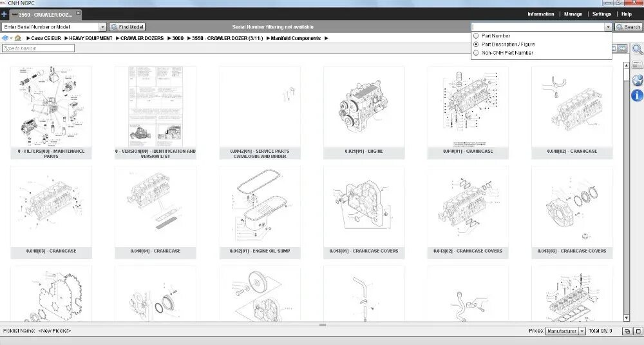Viewport: 644px width, 345px height.
Task: Open the 0.042[01] - ENGINE OIL SUMP figure
Action: coord(260,212)
